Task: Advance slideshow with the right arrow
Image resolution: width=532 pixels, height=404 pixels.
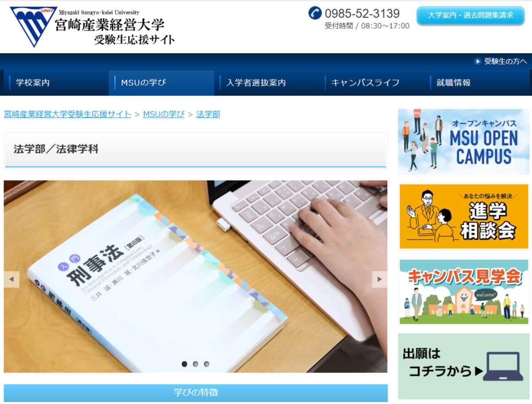Action: [379, 279]
